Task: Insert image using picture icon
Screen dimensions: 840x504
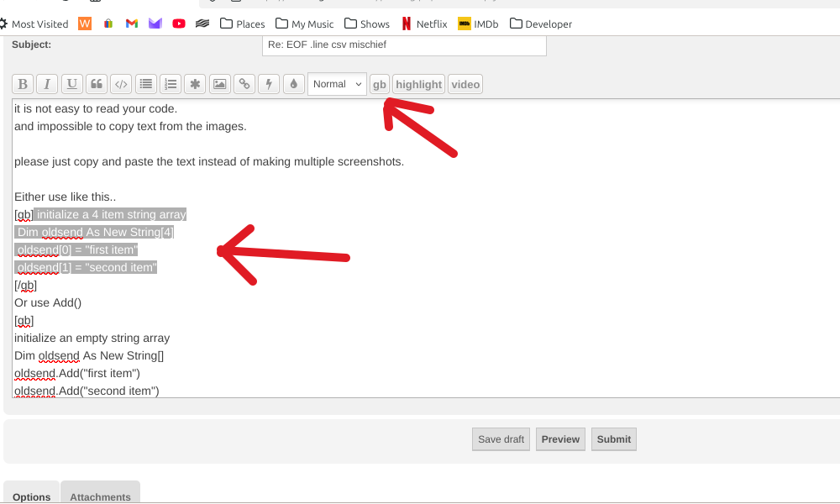Action: (219, 84)
